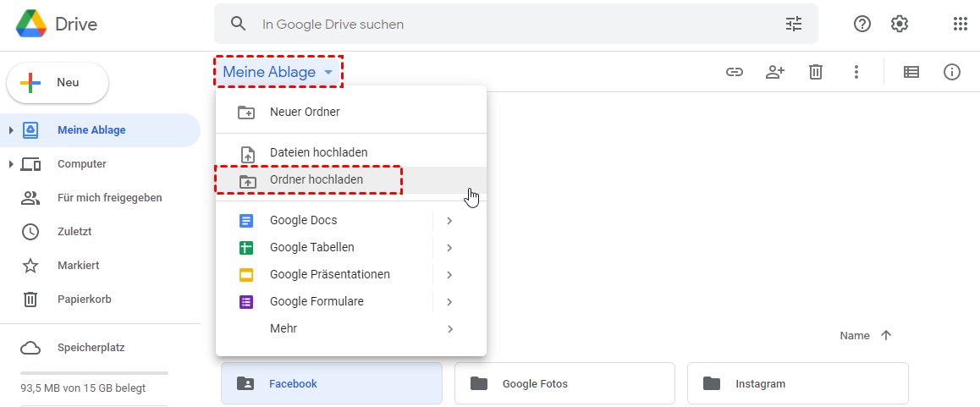
Task: Click the get shareable link icon
Action: [x=734, y=72]
